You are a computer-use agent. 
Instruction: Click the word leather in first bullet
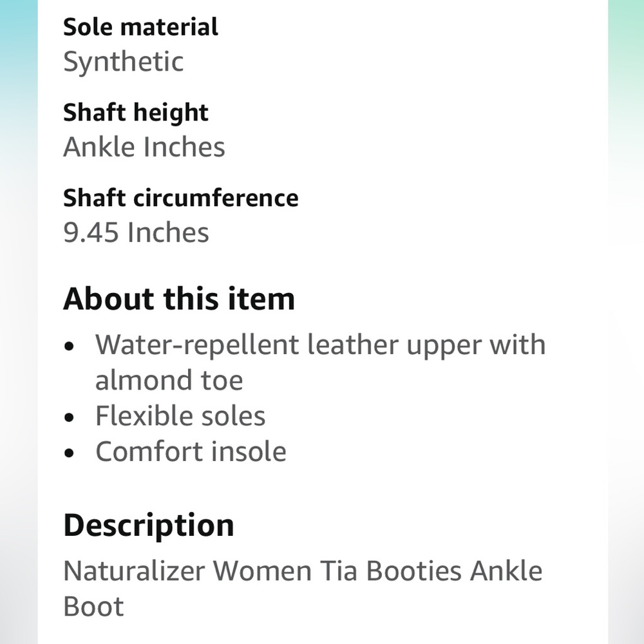coord(353,345)
